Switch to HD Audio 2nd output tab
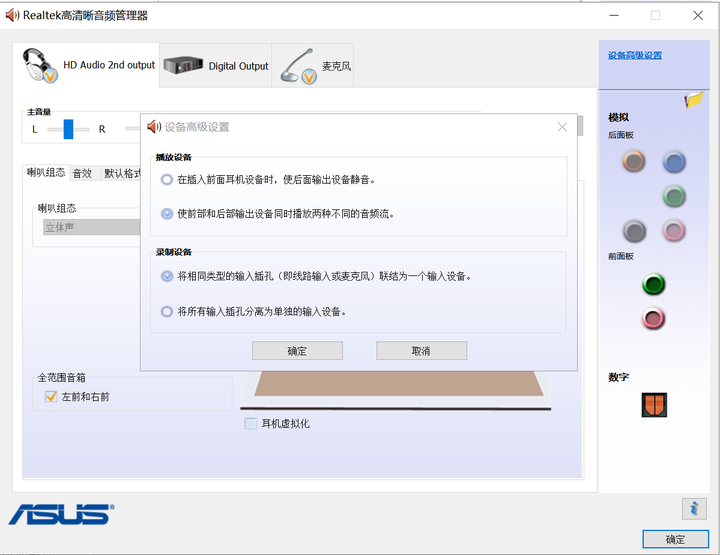Screen dimensions: 720x555 (86, 65)
